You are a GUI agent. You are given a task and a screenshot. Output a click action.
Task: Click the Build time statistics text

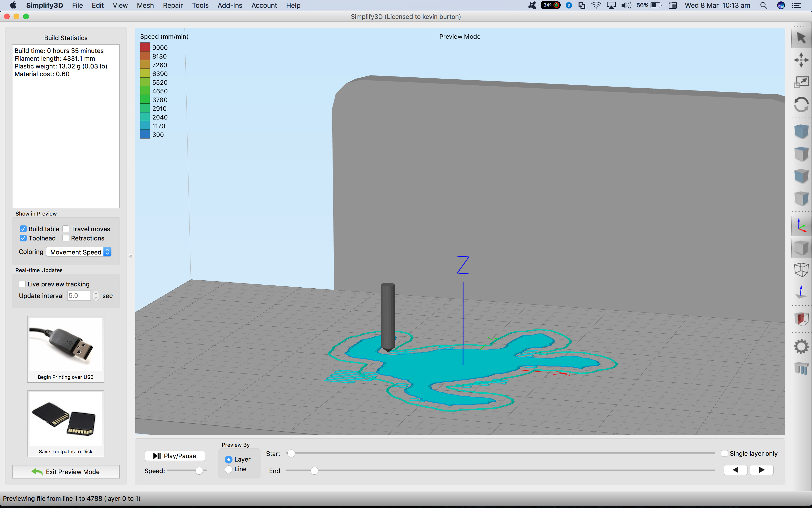pyautogui.click(x=59, y=51)
